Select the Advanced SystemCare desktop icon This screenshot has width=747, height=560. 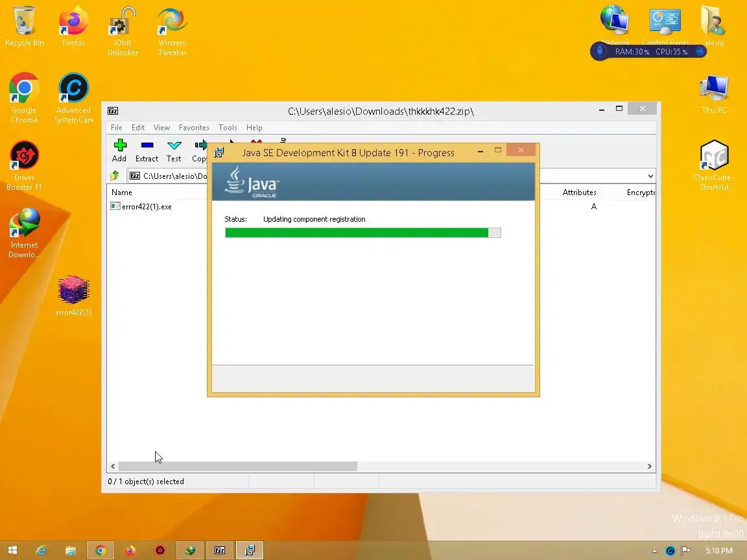point(73,98)
